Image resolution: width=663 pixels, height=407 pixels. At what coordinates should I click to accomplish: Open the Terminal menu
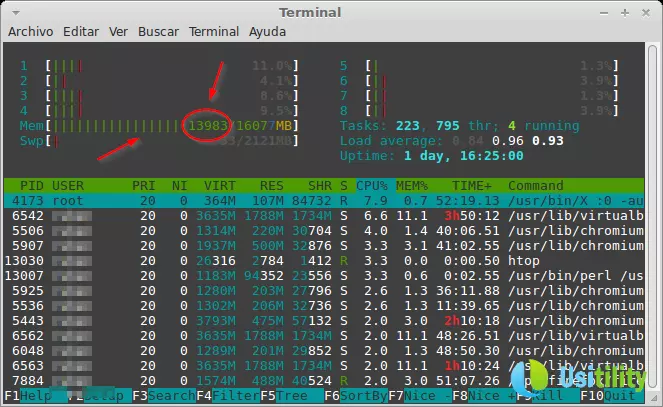[x=214, y=32]
